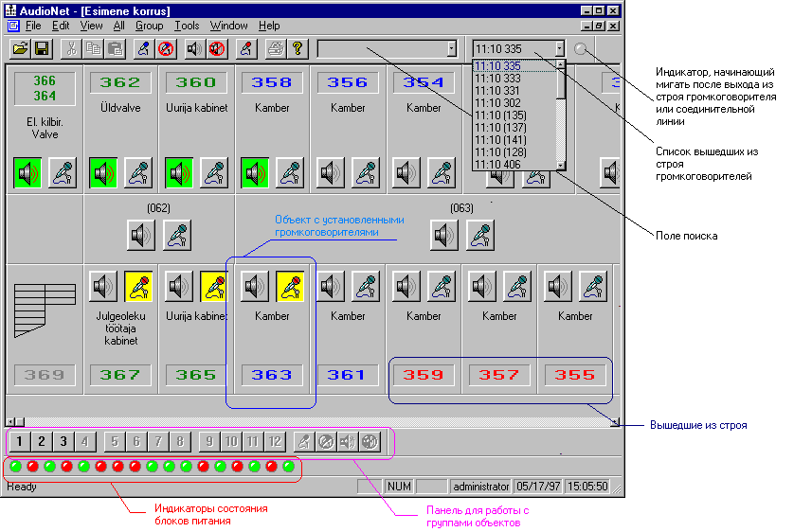The image size is (794, 532).
Task: Click room number button 362
Action: tap(120, 82)
